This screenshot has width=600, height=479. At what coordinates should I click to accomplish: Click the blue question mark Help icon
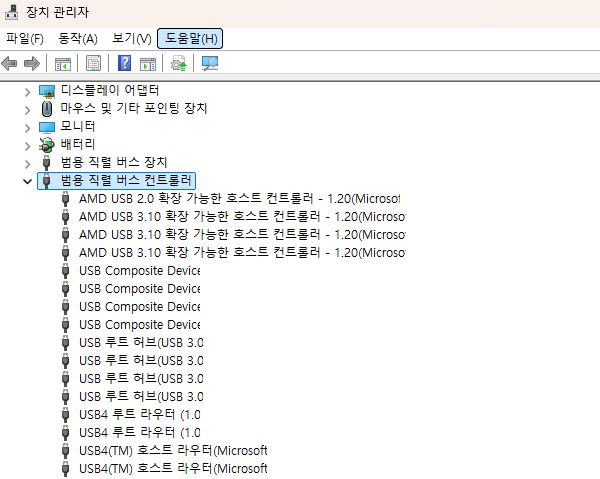[x=124, y=63]
